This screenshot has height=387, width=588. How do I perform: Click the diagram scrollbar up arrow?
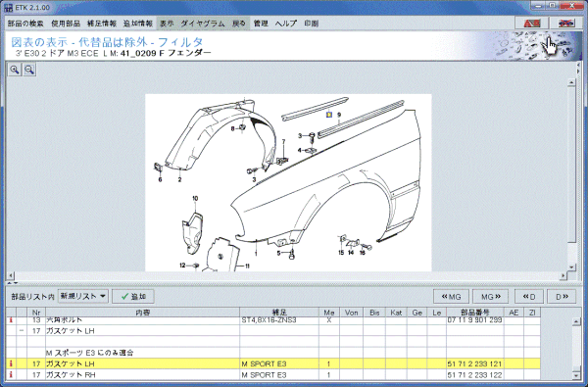coord(571,82)
